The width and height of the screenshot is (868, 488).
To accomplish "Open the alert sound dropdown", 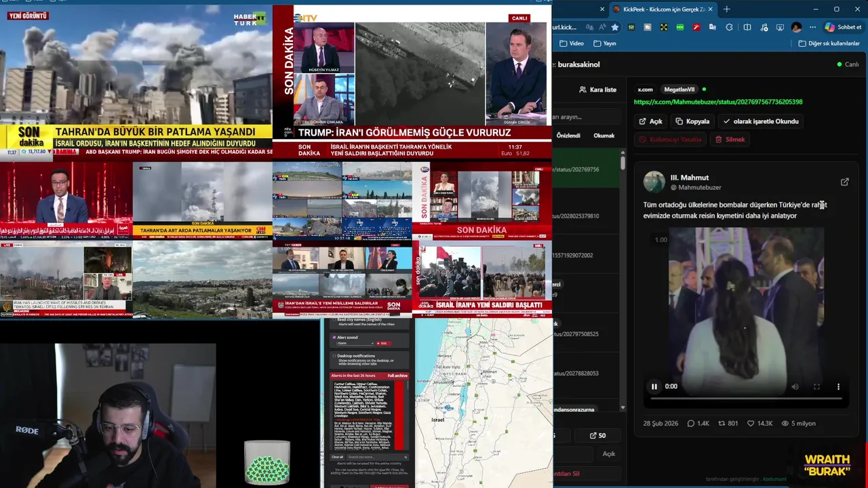I will click(x=355, y=344).
